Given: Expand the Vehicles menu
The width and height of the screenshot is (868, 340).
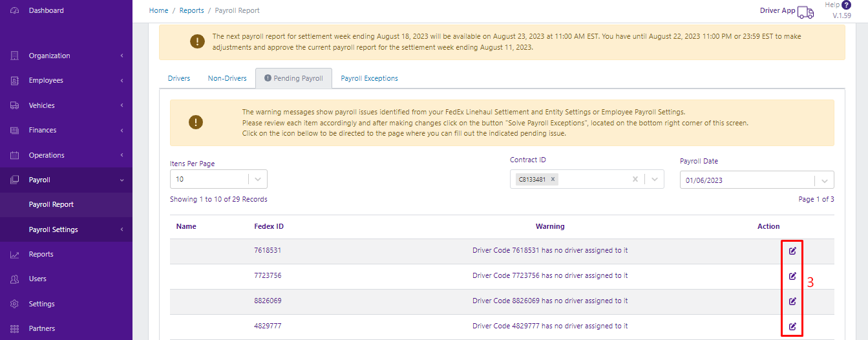Looking at the screenshot, I should pyautogui.click(x=122, y=105).
